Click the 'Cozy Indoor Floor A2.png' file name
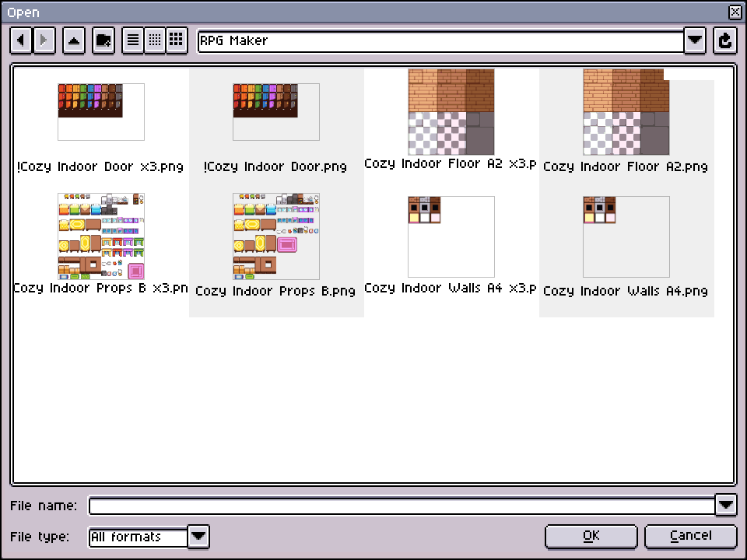The height and width of the screenshot is (560, 747). [626, 166]
